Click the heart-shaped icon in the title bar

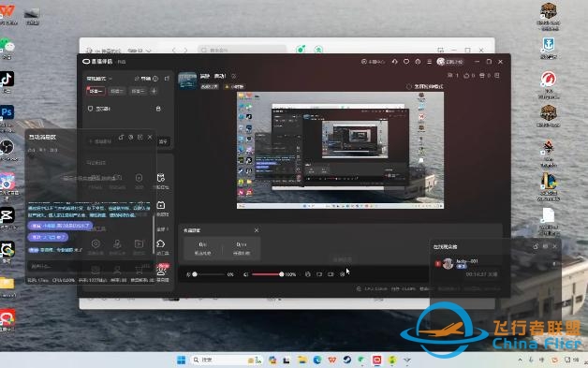click(406, 62)
